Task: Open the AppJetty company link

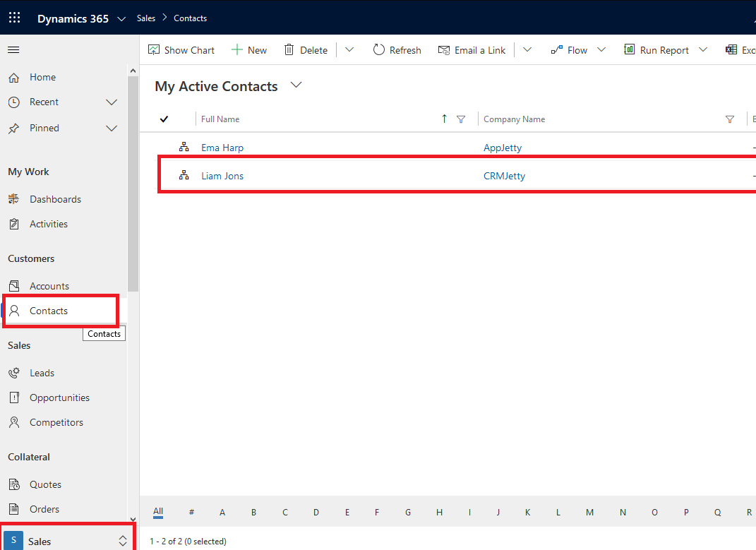Action: [503, 148]
